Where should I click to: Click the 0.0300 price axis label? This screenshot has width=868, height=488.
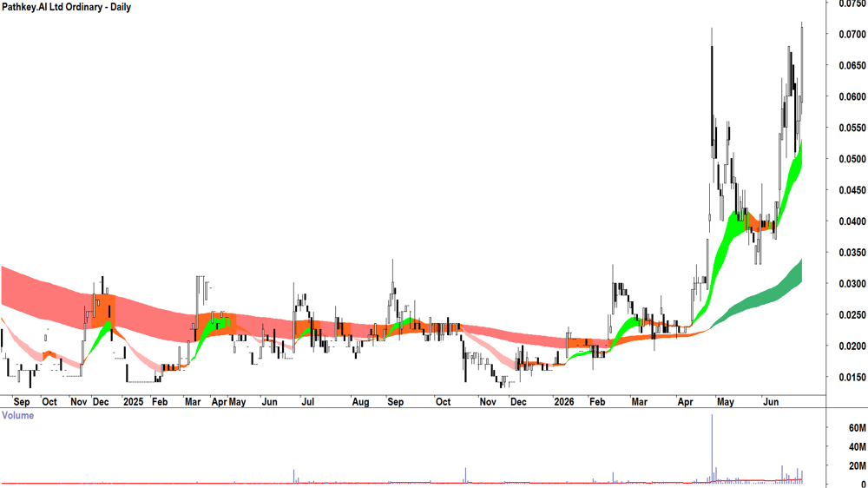(x=852, y=284)
